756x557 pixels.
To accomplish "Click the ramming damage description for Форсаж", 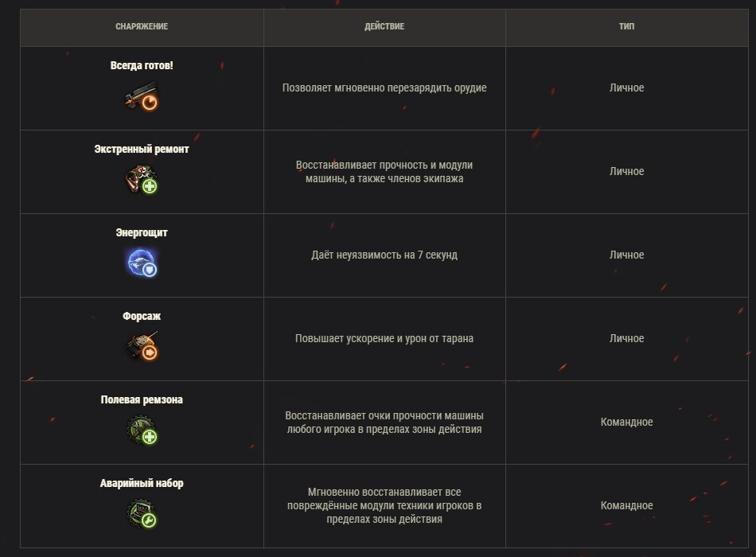I will pyautogui.click(x=384, y=338).
